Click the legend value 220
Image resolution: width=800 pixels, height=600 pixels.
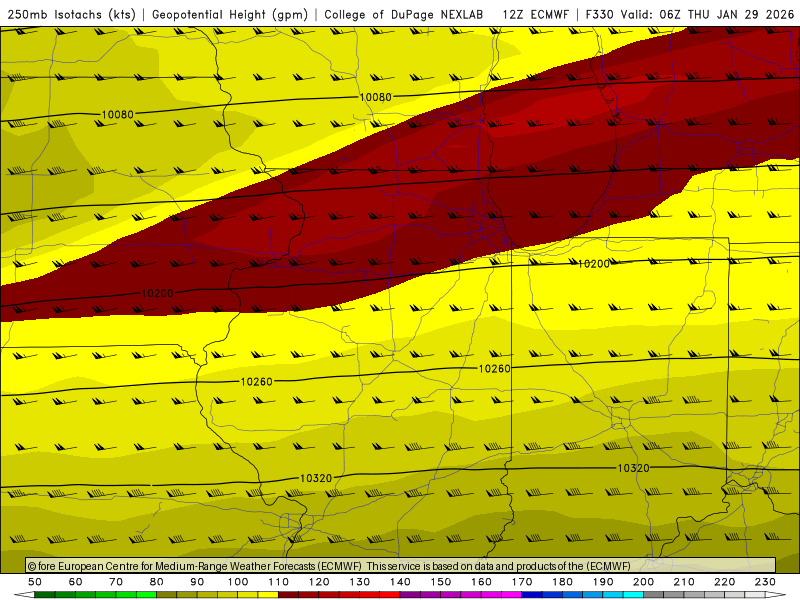click(724, 582)
